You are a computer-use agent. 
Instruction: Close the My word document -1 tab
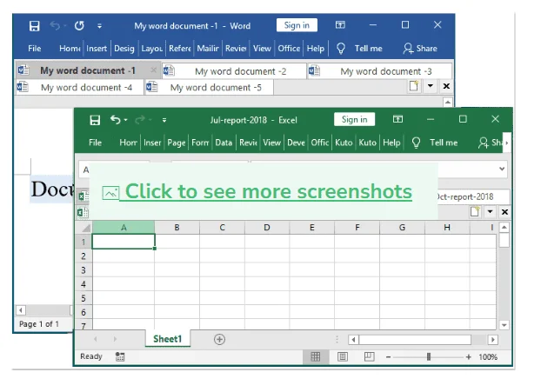tap(154, 70)
